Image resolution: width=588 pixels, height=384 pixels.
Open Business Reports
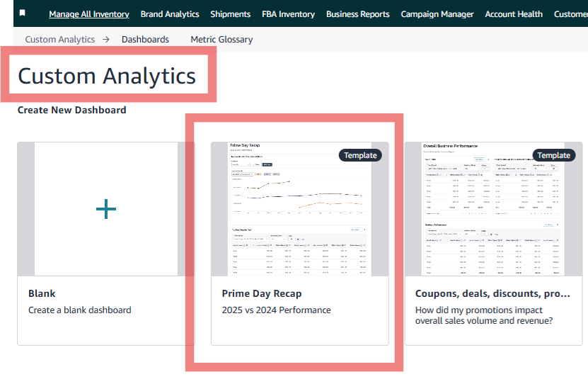358,14
